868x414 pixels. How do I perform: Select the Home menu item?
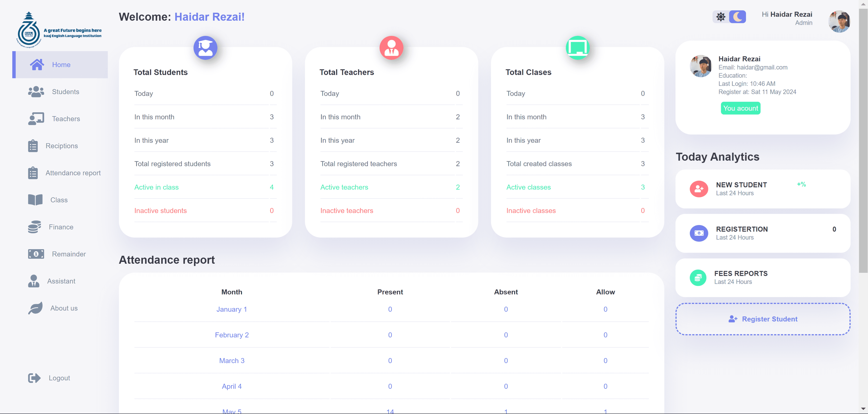coord(61,65)
